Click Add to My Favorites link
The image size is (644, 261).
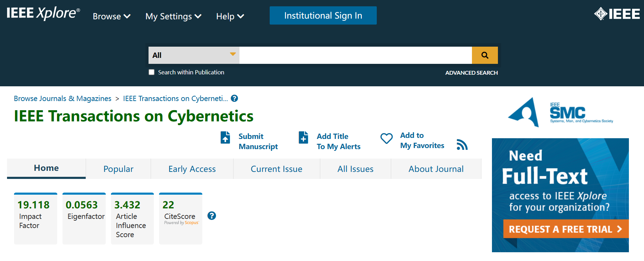coord(422,140)
